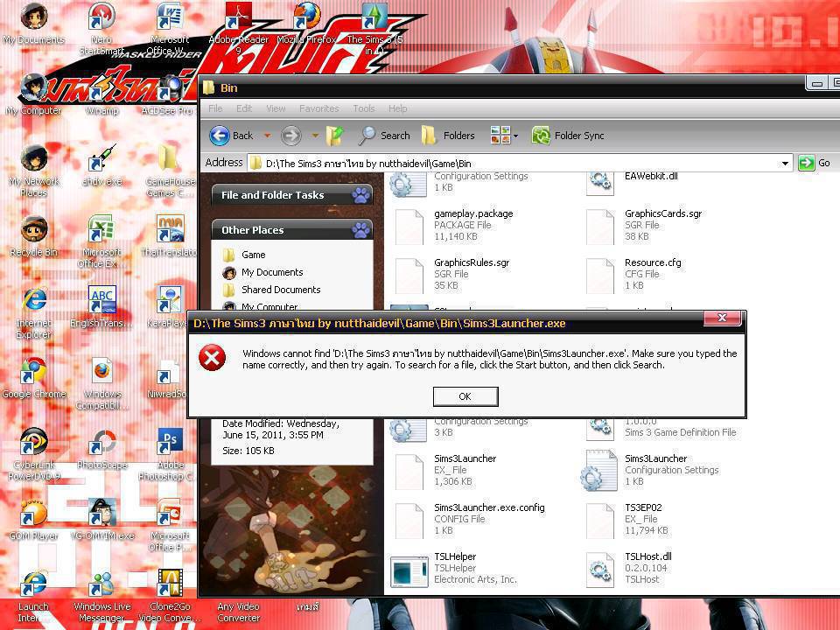Viewport: 840px width, 630px height.
Task: Click the Back button in Bin window
Action: 231,136
